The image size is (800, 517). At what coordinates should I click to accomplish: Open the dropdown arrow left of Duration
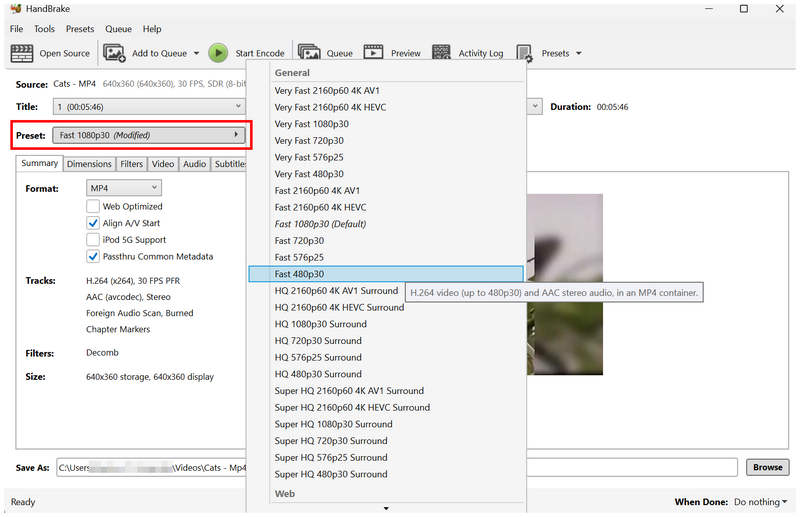pyautogui.click(x=535, y=107)
